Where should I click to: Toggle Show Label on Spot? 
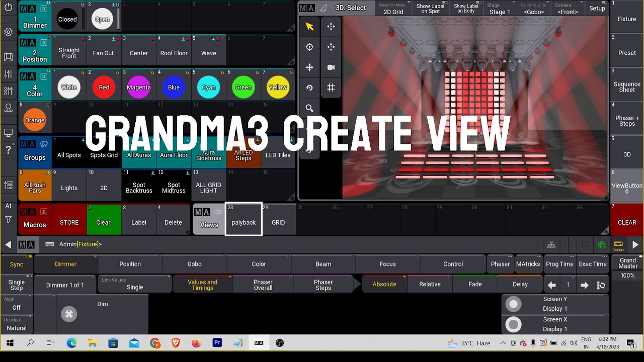(430, 9)
